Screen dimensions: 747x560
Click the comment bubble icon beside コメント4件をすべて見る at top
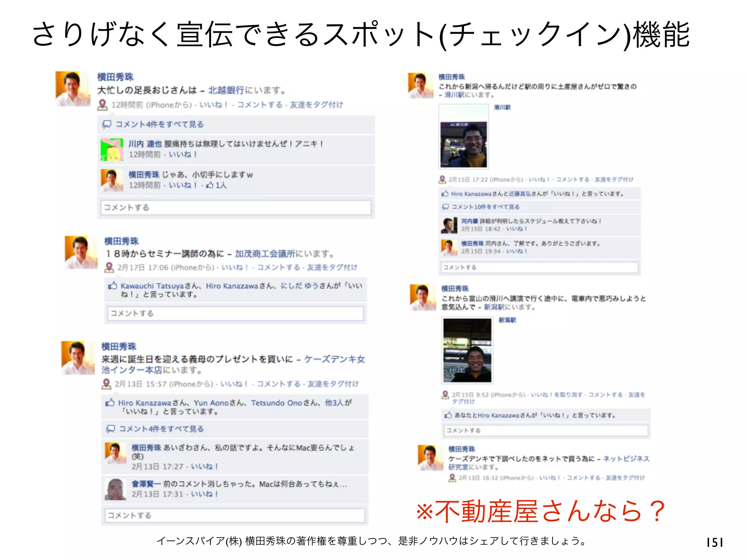point(107,124)
